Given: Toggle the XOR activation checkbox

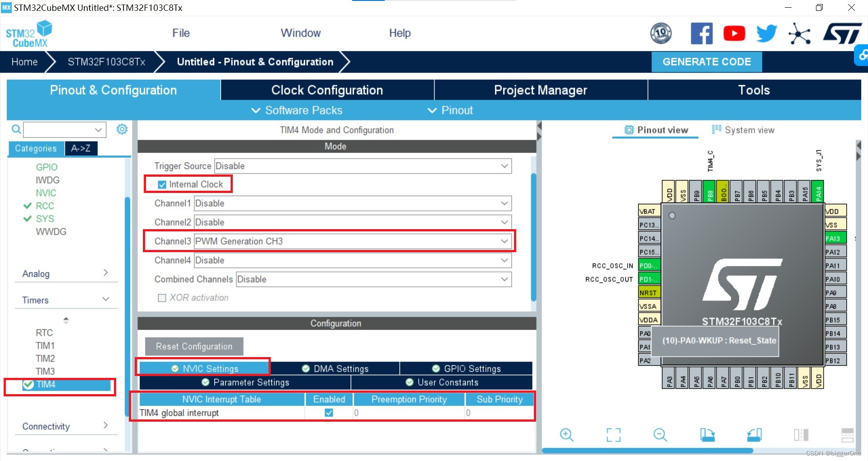Looking at the screenshot, I should (x=162, y=298).
